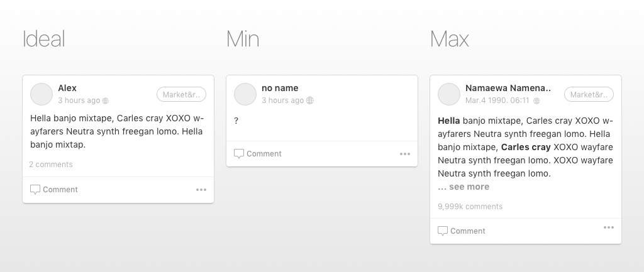Click the avatar on Alex's card

(x=42, y=94)
